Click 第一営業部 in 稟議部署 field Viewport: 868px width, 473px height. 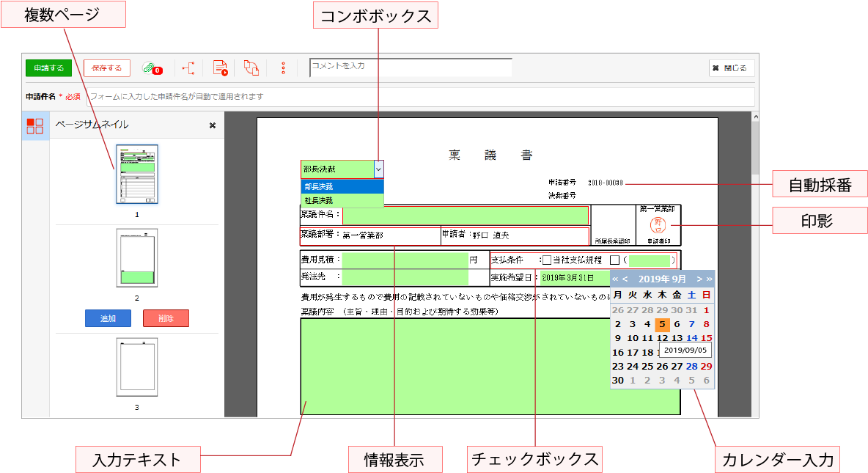[363, 235]
